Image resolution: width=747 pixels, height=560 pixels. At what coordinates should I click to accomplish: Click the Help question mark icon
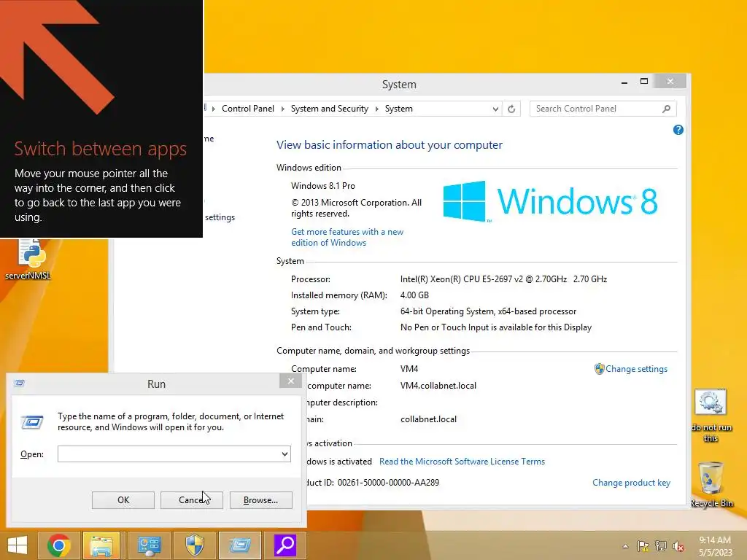click(678, 130)
